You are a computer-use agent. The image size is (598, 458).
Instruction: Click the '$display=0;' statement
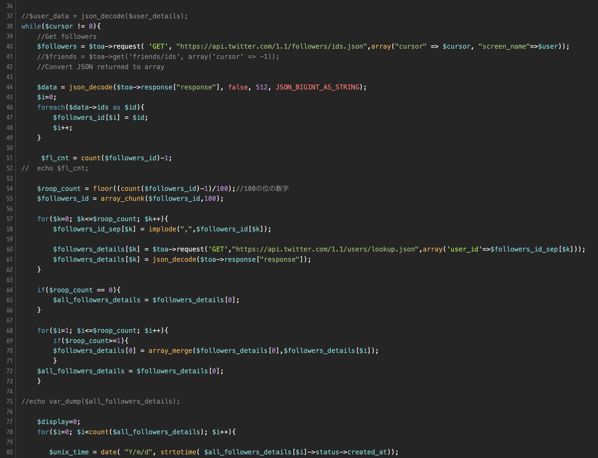[x=59, y=422]
